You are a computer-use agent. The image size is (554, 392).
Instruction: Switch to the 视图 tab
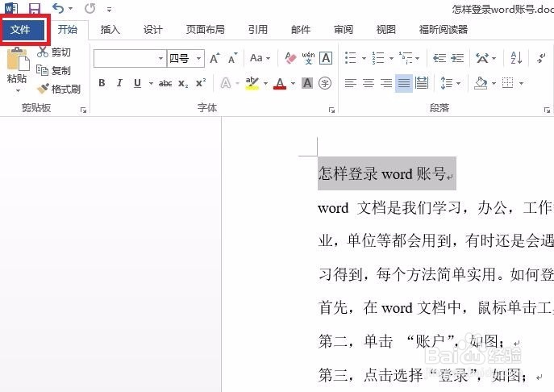pos(385,30)
